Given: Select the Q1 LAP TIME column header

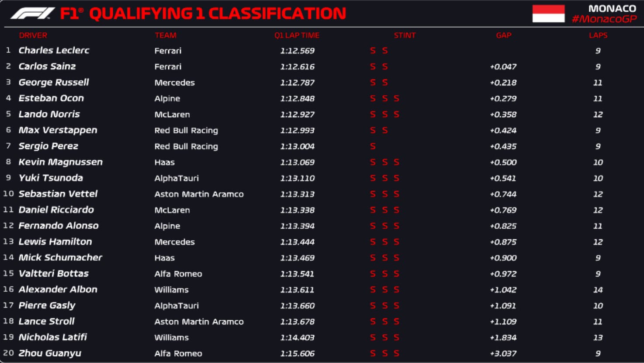Looking at the screenshot, I should pos(297,35).
